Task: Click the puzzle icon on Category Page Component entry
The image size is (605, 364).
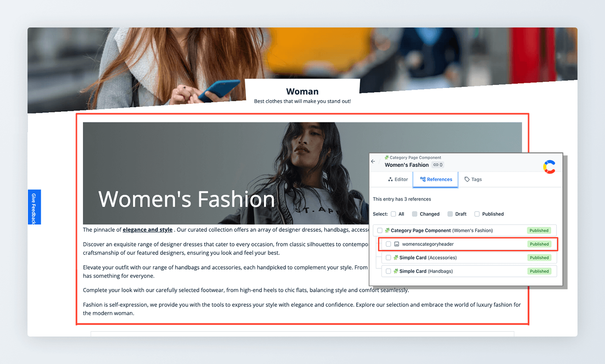Action: click(388, 230)
